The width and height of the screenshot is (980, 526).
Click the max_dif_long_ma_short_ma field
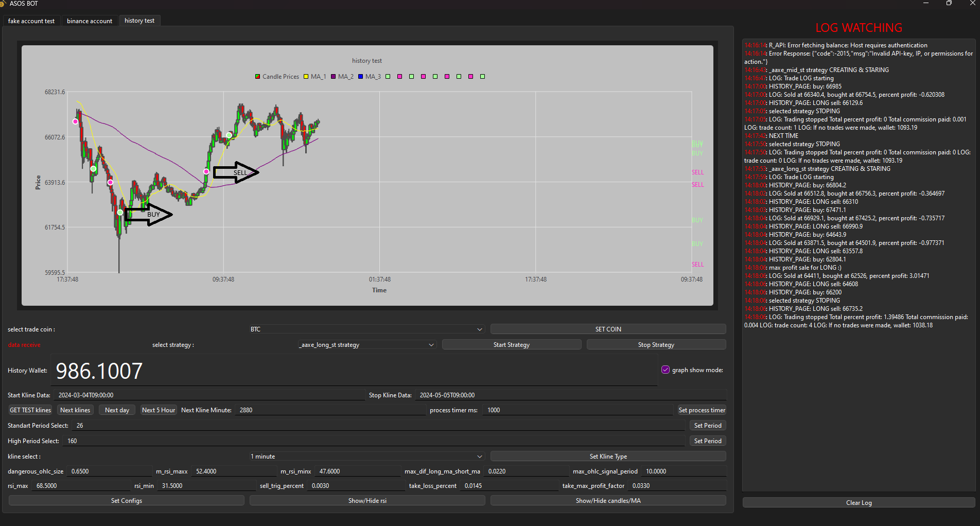click(x=526, y=471)
